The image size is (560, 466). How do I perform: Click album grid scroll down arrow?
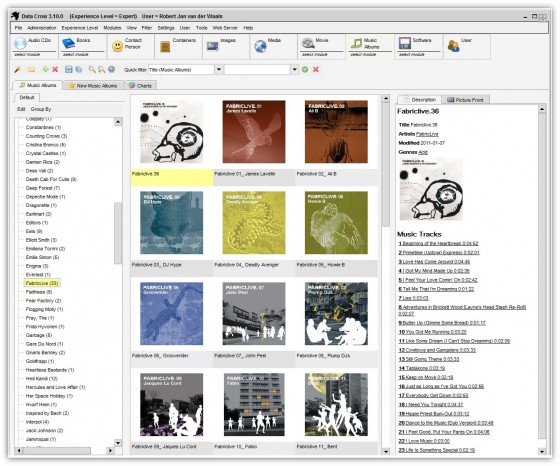pyautogui.click(x=386, y=451)
